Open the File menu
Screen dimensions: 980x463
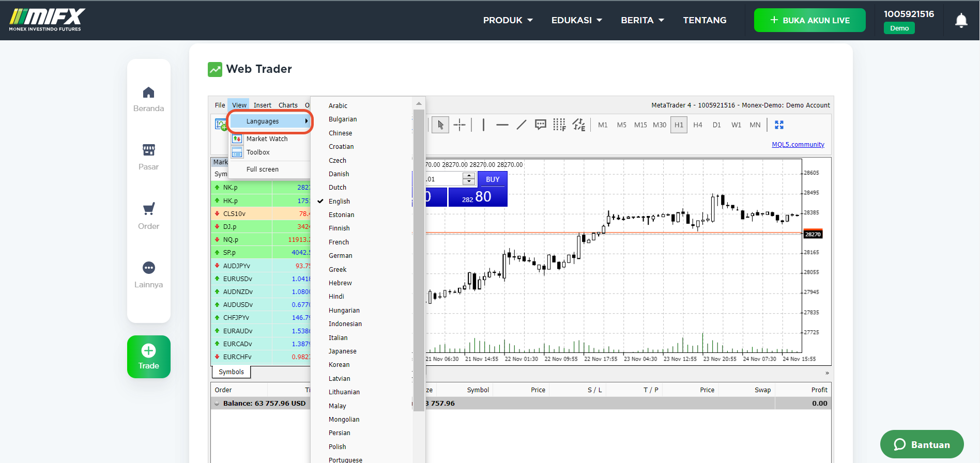(x=220, y=105)
